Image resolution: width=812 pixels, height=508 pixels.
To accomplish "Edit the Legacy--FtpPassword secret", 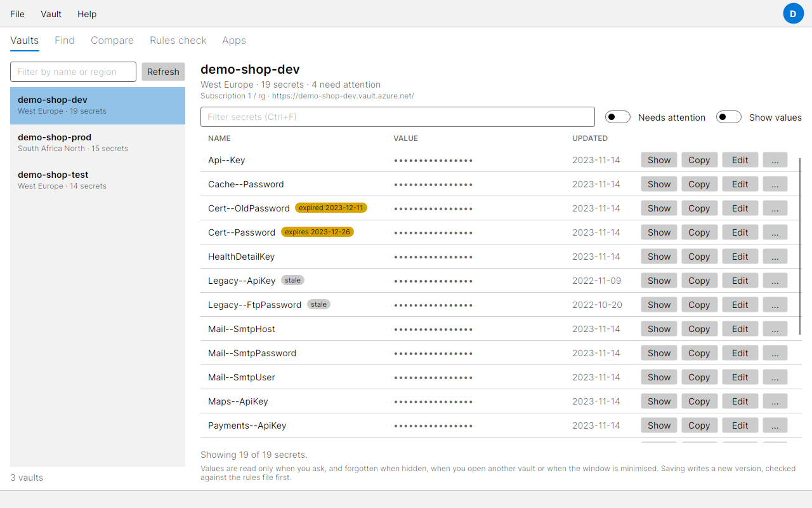I will tap(740, 305).
